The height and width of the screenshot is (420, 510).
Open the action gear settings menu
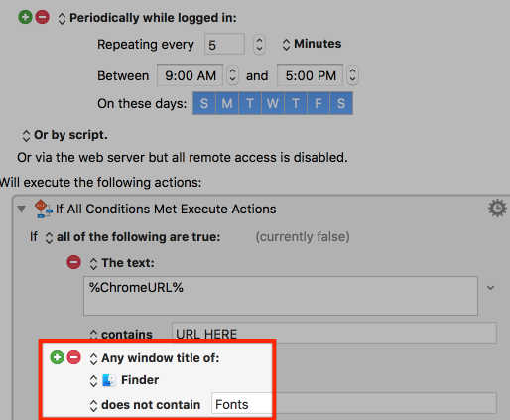pos(497,209)
